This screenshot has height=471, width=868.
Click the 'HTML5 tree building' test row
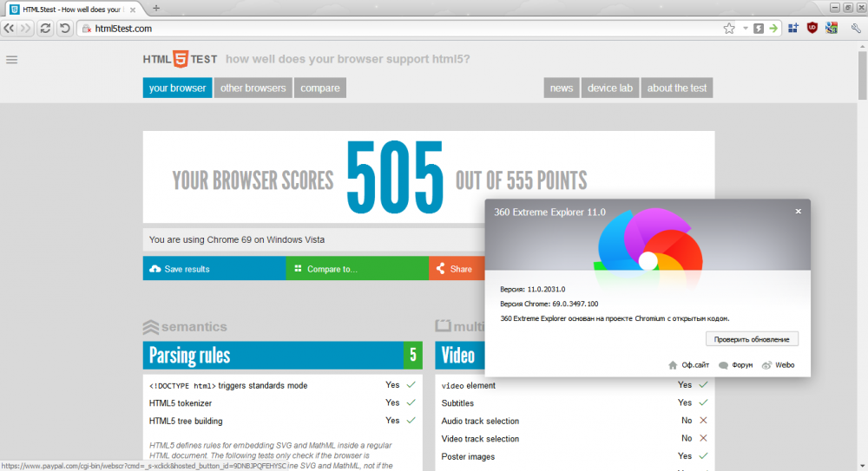coord(282,421)
